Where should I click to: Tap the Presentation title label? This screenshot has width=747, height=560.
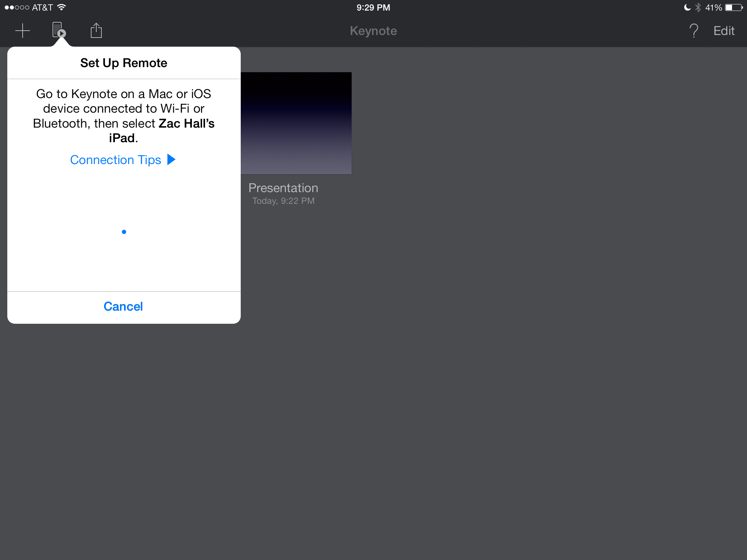point(283,188)
